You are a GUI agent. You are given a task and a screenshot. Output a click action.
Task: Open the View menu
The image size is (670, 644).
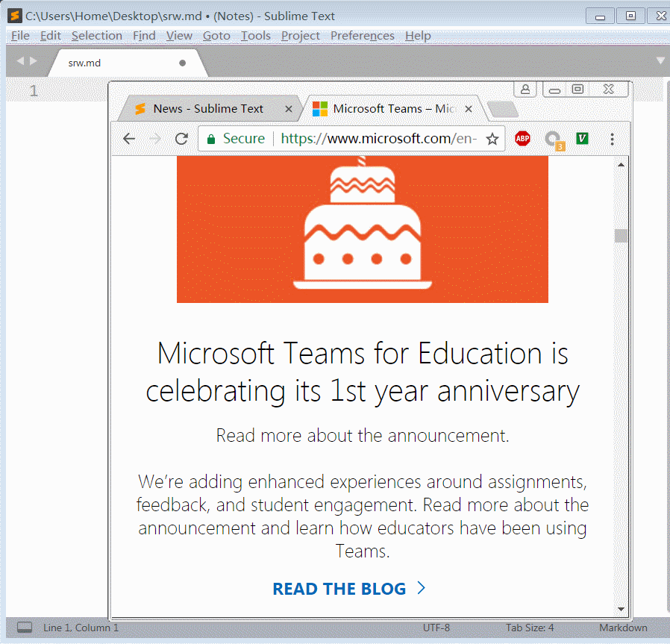pyautogui.click(x=179, y=36)
